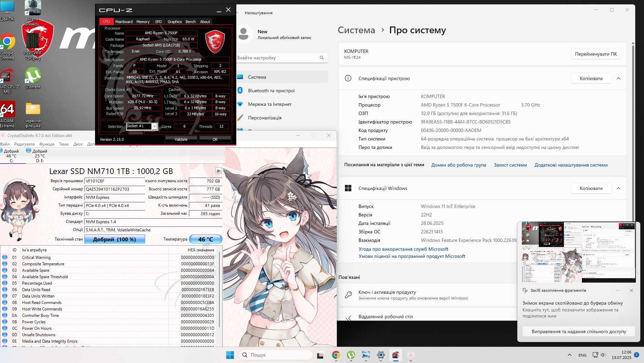Select Bluetooth та пристрої in Settings sidebar
The image size is (644, 363).
pos(282,91)
